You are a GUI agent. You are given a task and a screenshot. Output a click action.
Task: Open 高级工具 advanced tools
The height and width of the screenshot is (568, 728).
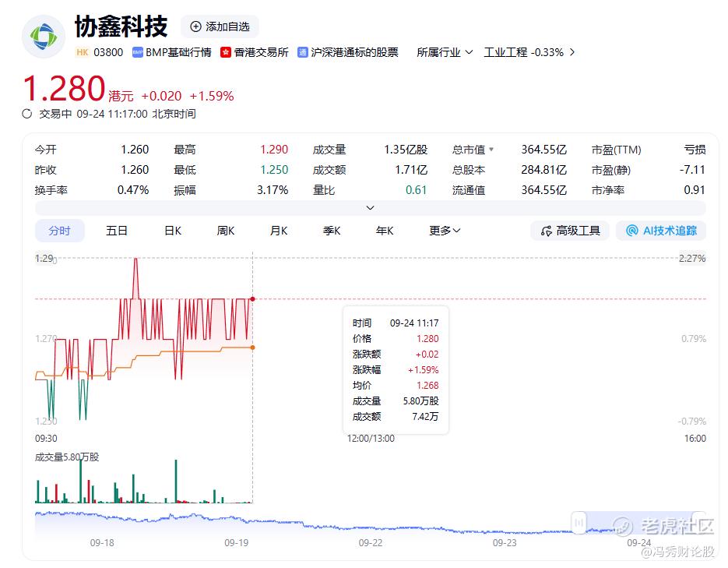570,231
